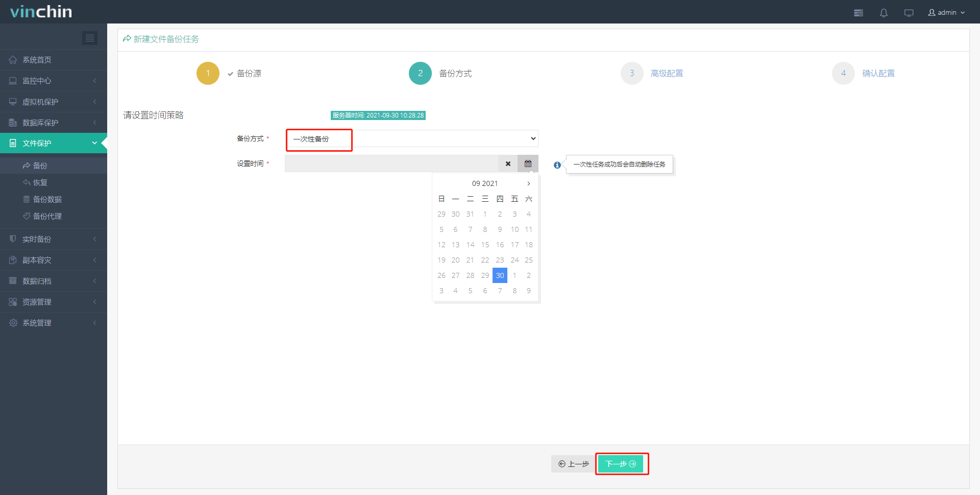Click 上一步 button
This screenshot has width=980, height=495.
(573, 464)
